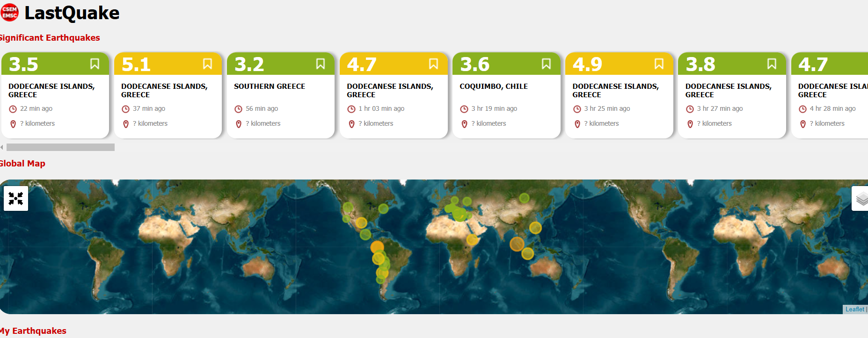This screenshot has height=338, width=868.
Task: Bookmark the 3.8 magnitude earthquake card
Action: pos(772,64)
